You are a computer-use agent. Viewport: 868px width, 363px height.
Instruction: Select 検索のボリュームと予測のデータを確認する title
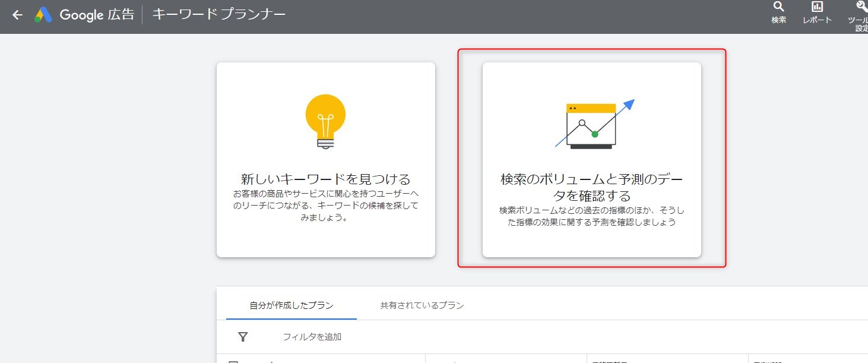[x=591, y=187]
